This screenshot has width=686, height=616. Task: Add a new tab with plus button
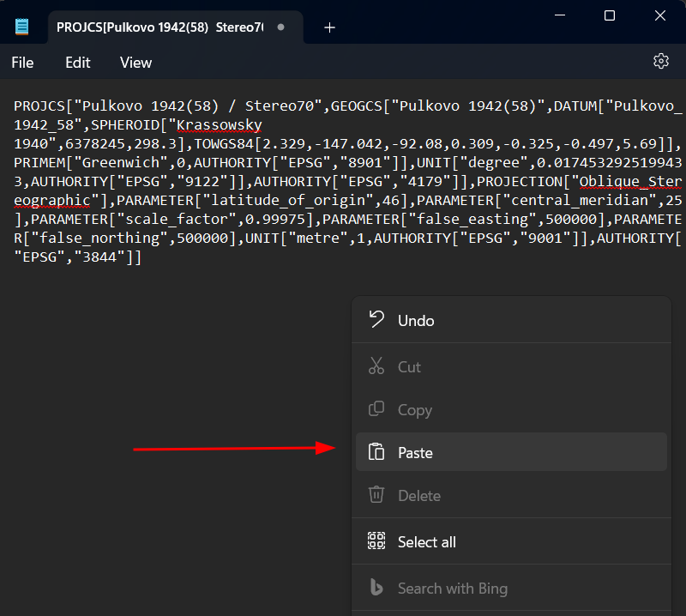[329, 27]
